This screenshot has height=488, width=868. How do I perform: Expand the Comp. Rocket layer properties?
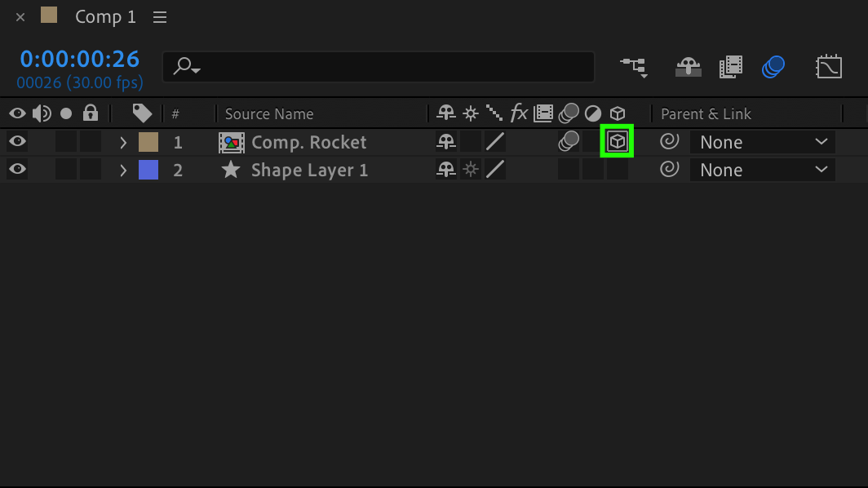point(123,143)
